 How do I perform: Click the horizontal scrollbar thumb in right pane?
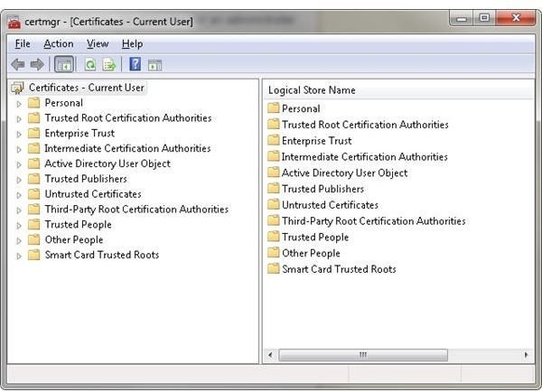[x=363, y=355]
